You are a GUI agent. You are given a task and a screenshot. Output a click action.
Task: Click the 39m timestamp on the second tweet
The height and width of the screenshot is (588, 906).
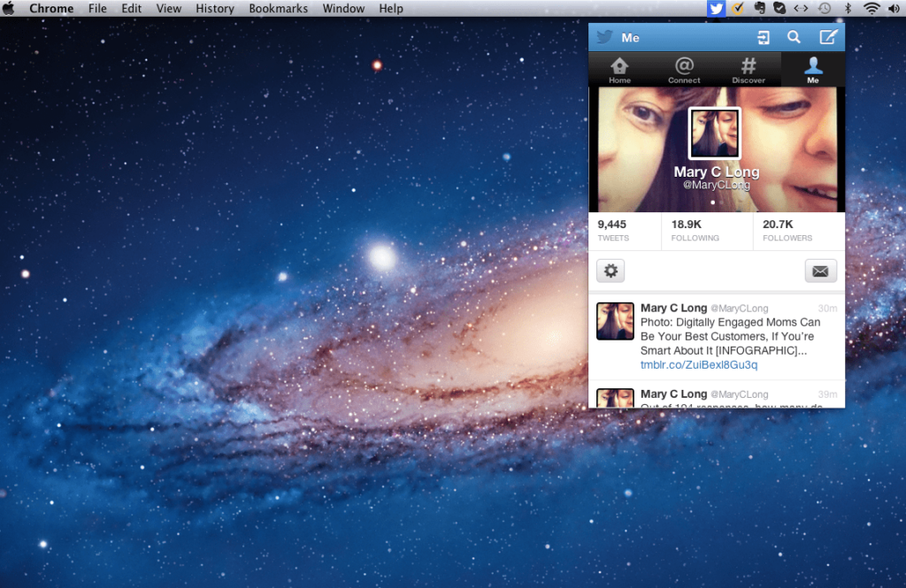[827, 394]
